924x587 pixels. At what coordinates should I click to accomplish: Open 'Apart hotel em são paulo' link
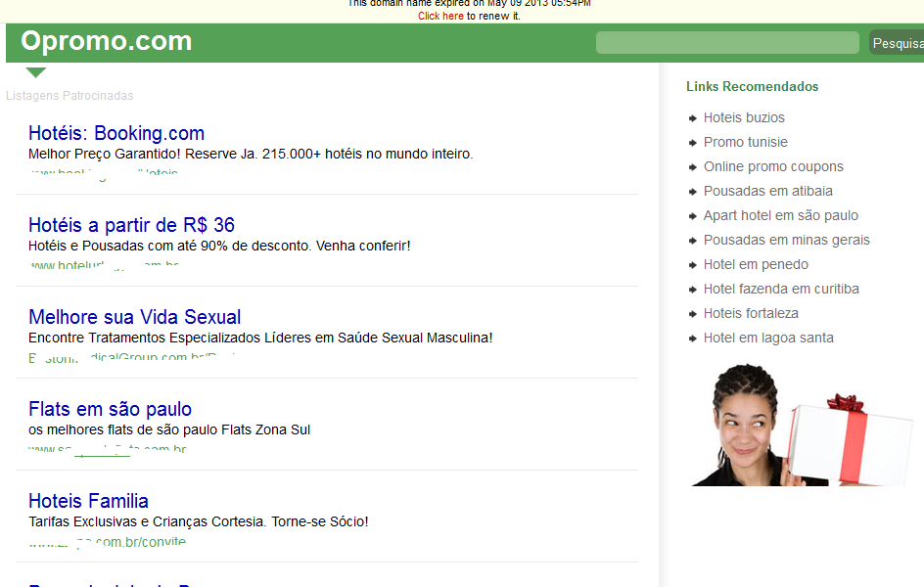click(x=781, y=215)
